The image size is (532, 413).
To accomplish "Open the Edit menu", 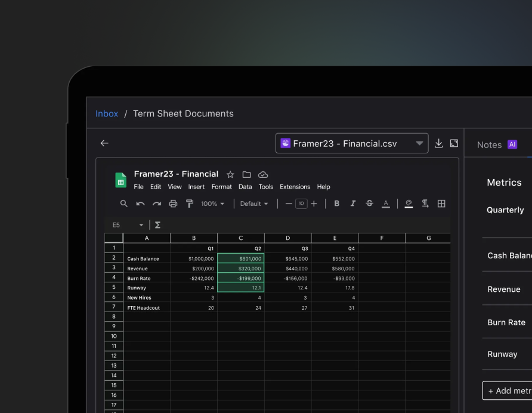I will pyautogui.click(x=156, y=187).
